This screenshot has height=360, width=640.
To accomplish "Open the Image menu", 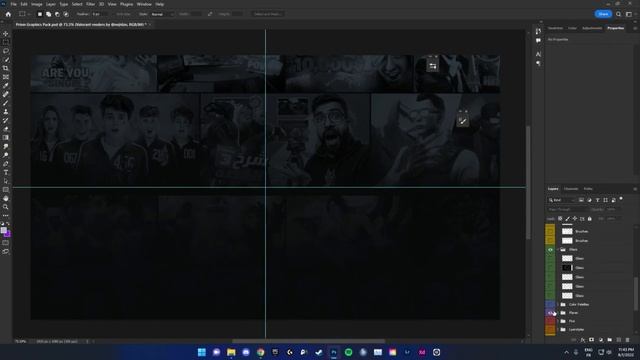I will pyautogui.click(x=37, y=4).
